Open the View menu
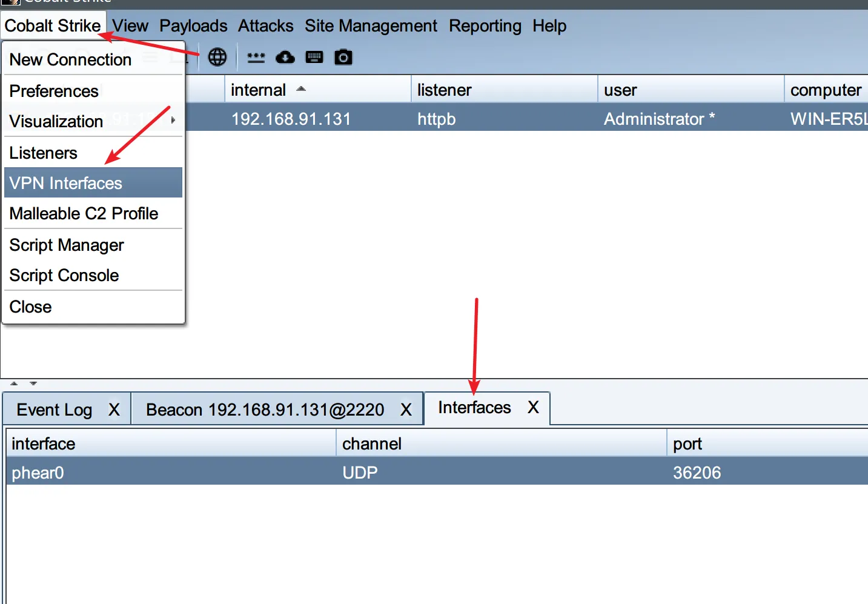The height and width of the screenshot is (604, 868). (130, 26)
